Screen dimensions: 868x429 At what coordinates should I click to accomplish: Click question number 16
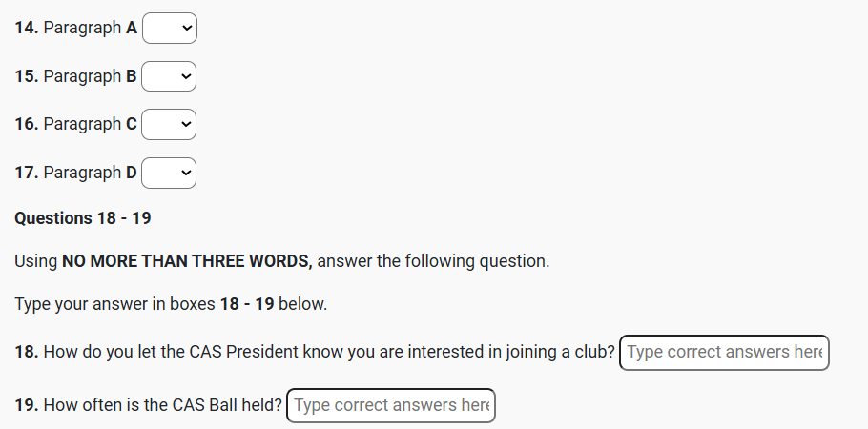26,124
